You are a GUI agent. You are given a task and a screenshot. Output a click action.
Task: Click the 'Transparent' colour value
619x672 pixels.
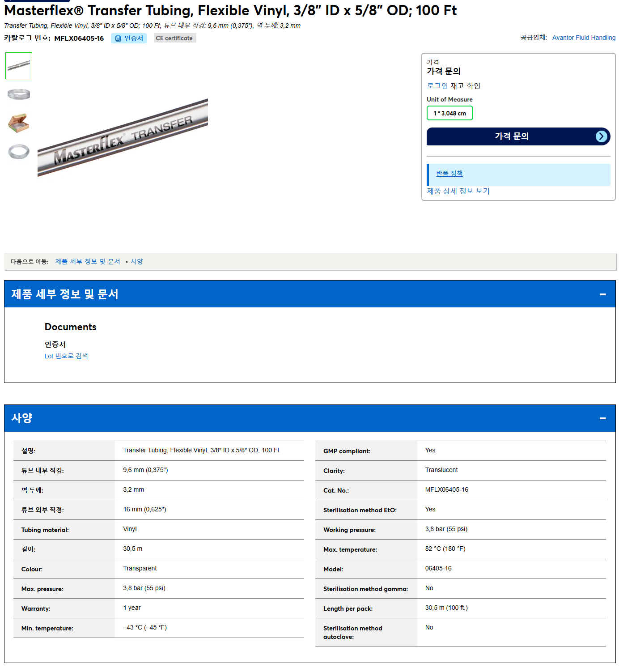tap(140, 568)
